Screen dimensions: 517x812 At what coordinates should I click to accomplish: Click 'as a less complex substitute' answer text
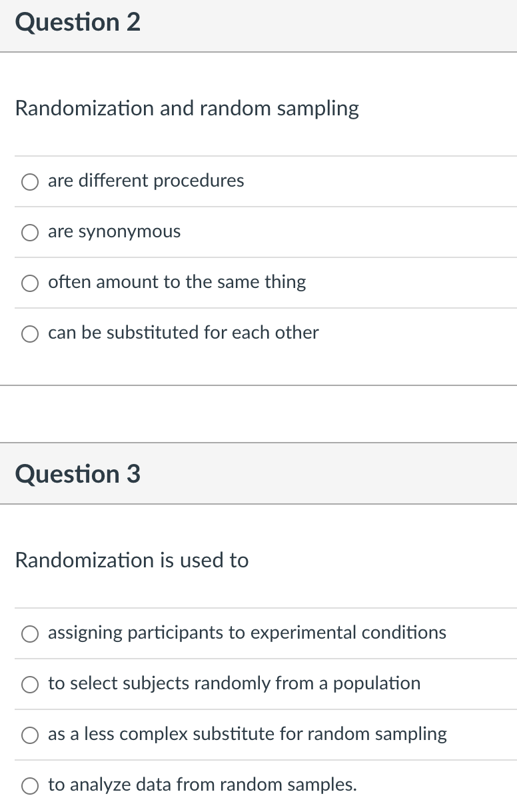point(247,734)
